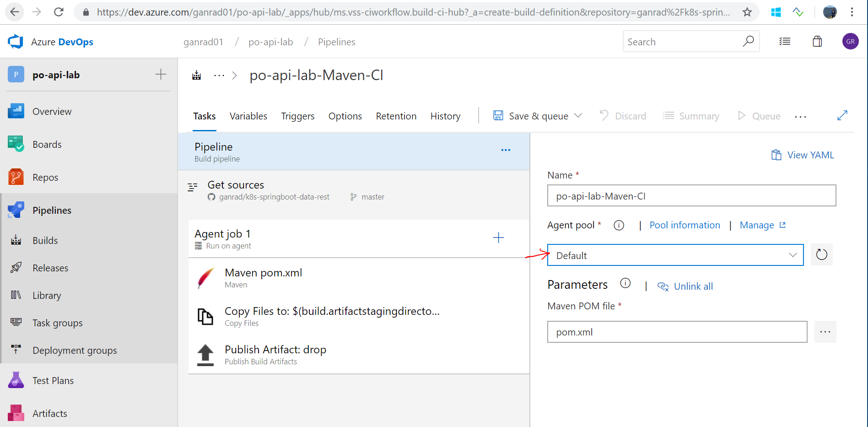
Task: Select Publish Artifact: drop task
Action: [x=359, y=355]
